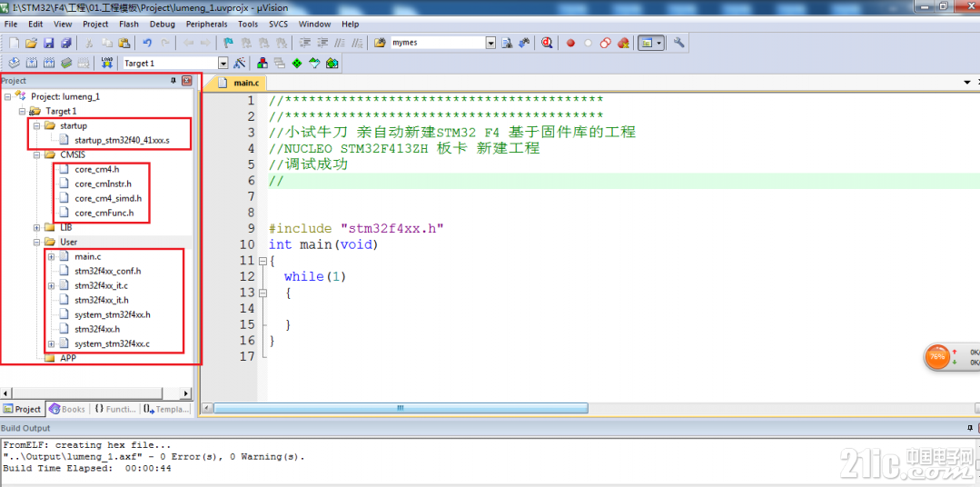The height and width of the screenshot is (487, 980).
Task: Open Select Software Packs icon
Action: coord(314,63)
